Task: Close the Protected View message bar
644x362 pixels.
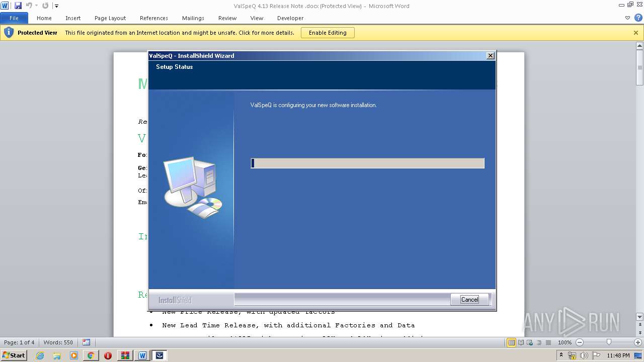Action: (x=636, y=33)
